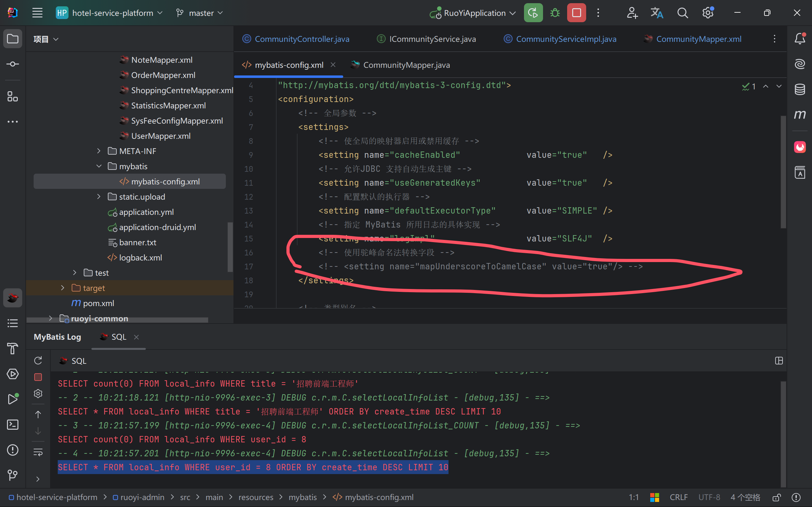Switch to CommunityServiceImpl.java tab
Screen dimensions: 812x507
click(x=566, y=39)
